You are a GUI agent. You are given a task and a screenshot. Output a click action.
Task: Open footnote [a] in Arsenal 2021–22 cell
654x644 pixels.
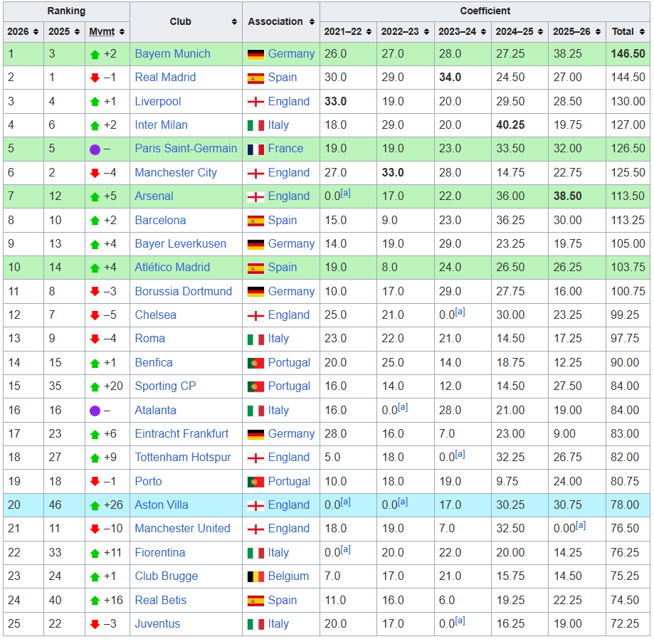(345, 193)
